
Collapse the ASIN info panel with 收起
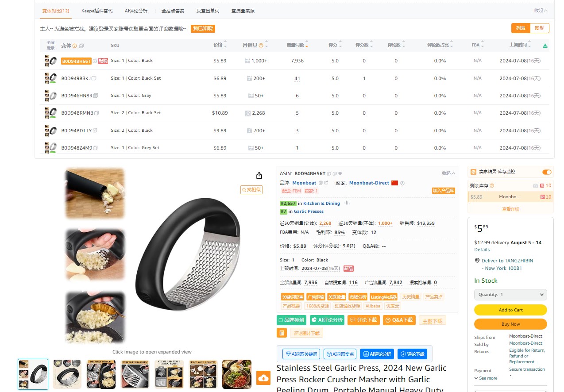448,173
